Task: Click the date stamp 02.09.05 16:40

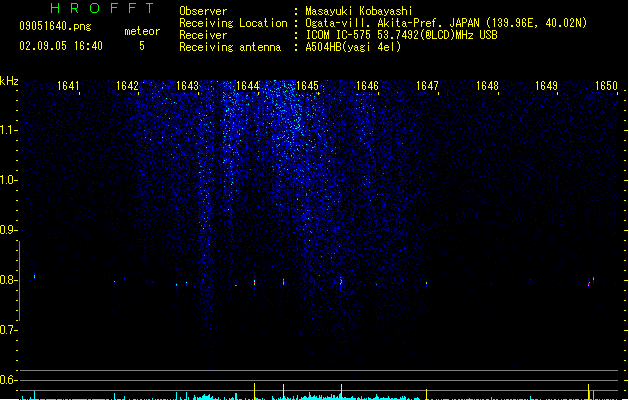Action: 61,46
